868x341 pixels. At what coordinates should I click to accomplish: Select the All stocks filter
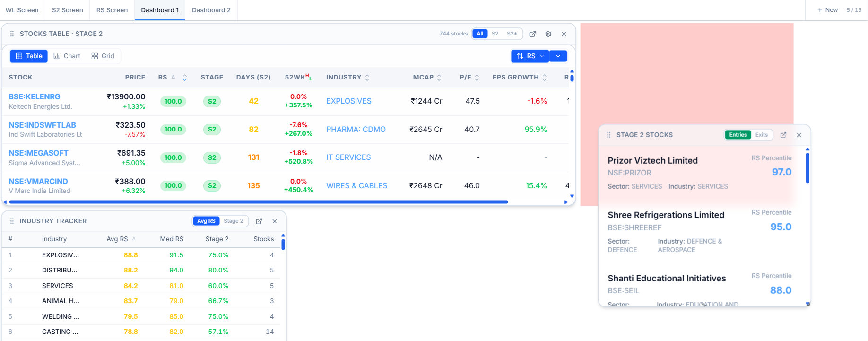480,34
